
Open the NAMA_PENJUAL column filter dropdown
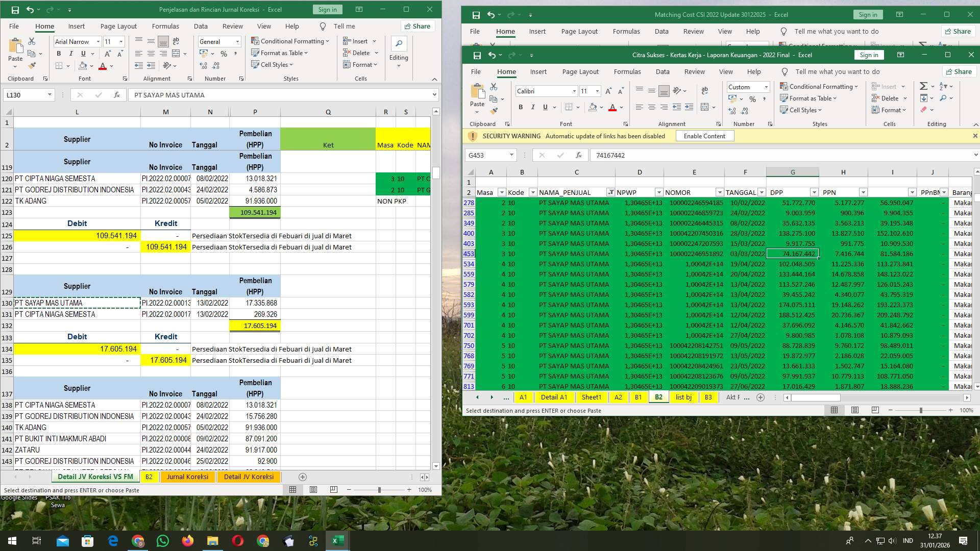(x=611, y=192)
